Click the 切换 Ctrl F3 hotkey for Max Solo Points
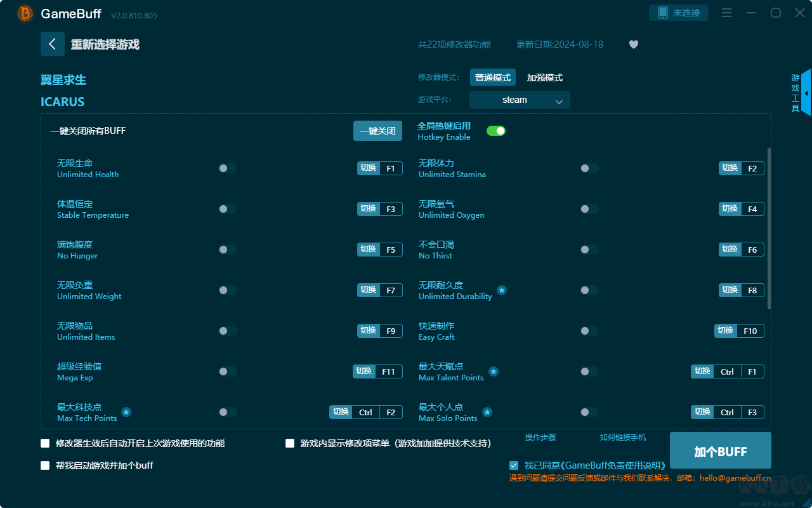 [x=728, y=412]
